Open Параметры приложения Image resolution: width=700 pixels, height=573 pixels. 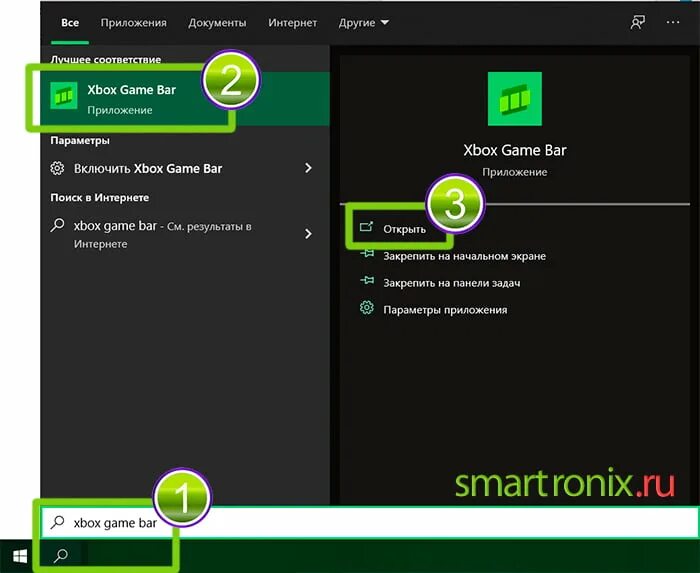[445, 310]
